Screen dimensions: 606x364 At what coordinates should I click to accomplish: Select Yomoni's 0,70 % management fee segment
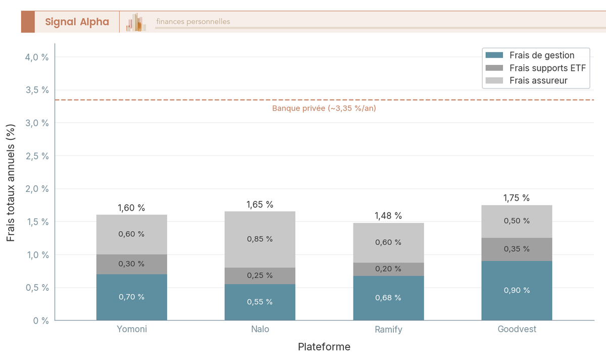(x=132, y=297)
